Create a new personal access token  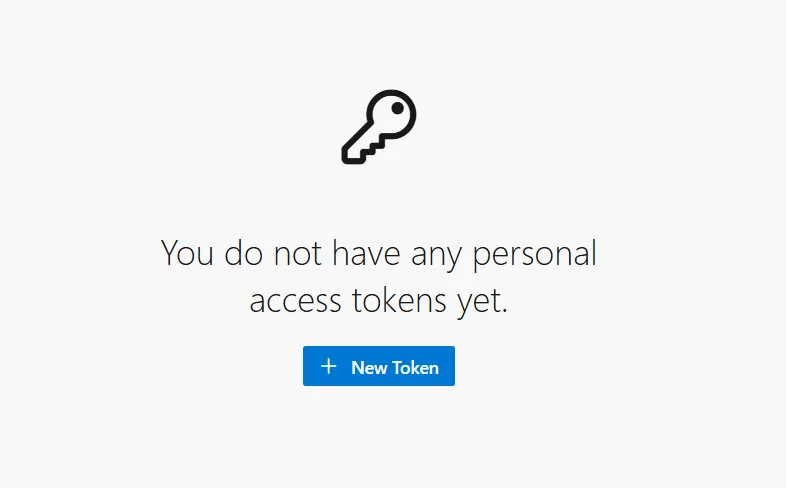coord(378,366)
